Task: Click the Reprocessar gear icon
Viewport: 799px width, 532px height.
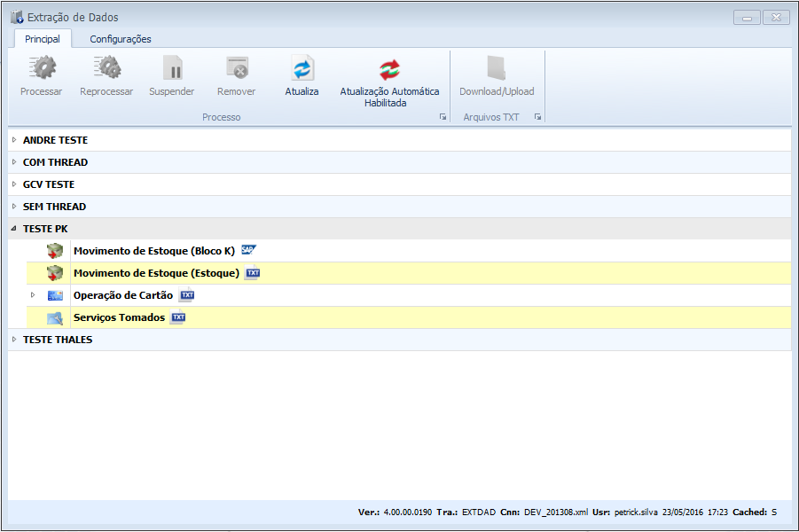Action: coord(106,68)
